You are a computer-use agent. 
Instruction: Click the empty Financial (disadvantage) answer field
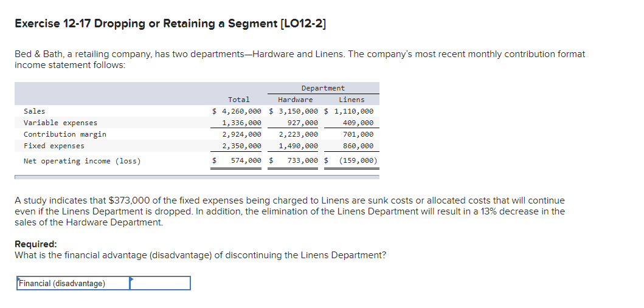coord(160,283)
